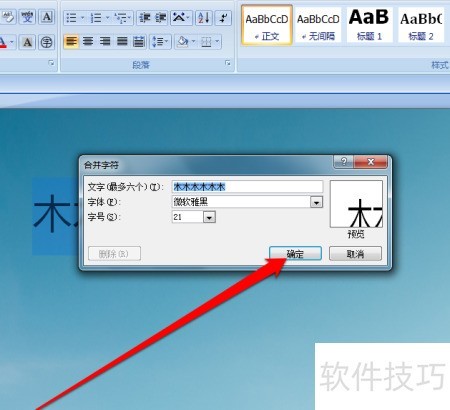The image size is (450, 410).
Task: Increase paragraph indent
Action: [160, 17]
